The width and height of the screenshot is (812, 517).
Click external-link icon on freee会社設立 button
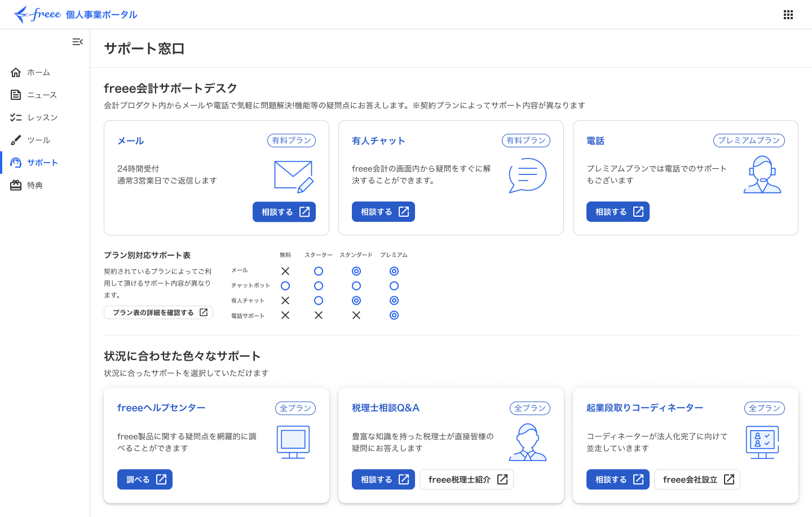[729, 479]
